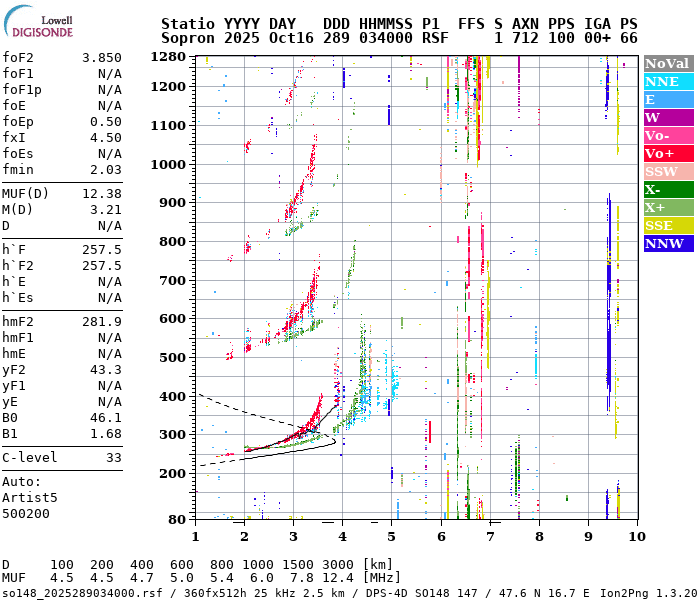Click the yellow SSE legend entry
The height and width of the screenshot is (600, 700).
pos(668,225)
